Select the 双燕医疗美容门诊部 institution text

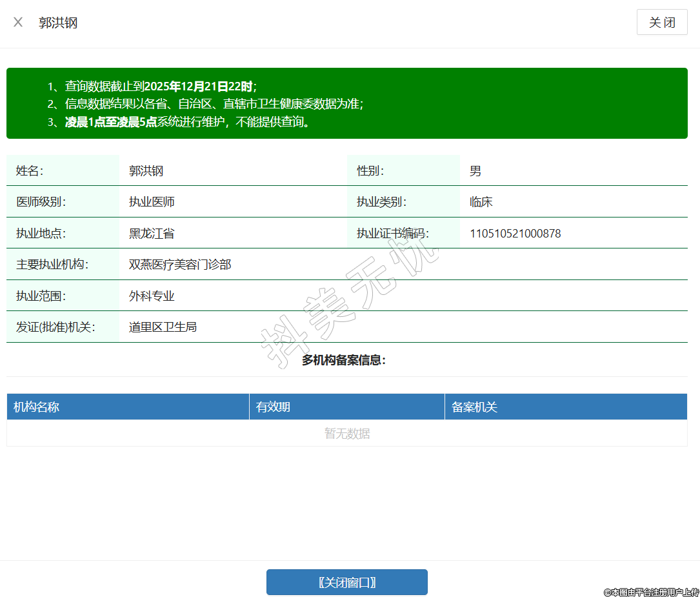(x=180, y=265)
